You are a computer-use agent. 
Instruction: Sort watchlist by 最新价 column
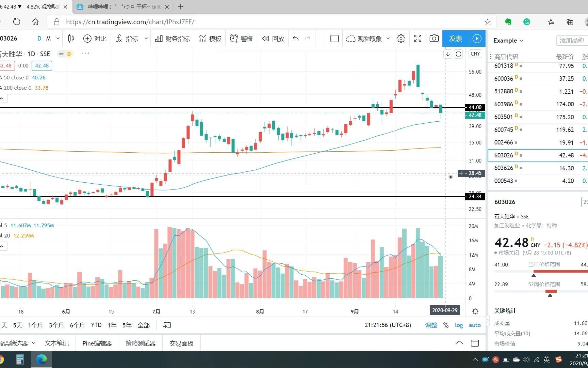point(565,57)
